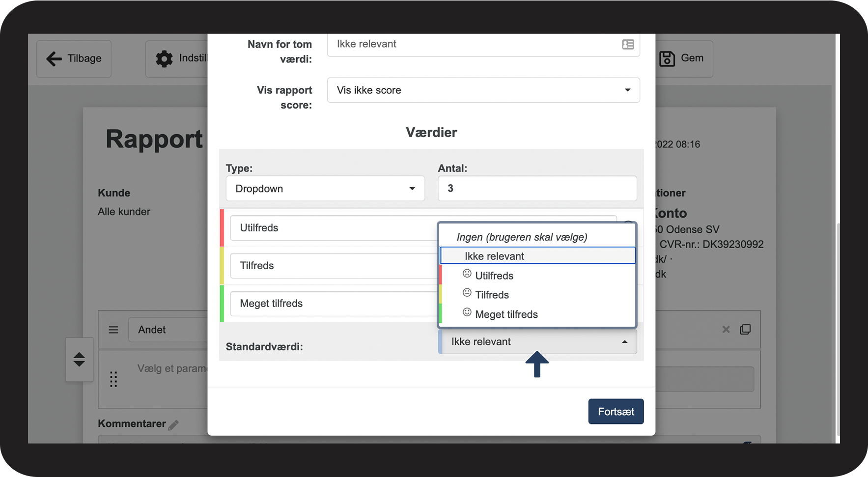Screen dimensions: 868x477
Task: Click the pencil icon next to Kommentarer
Action: click(173, 425)
